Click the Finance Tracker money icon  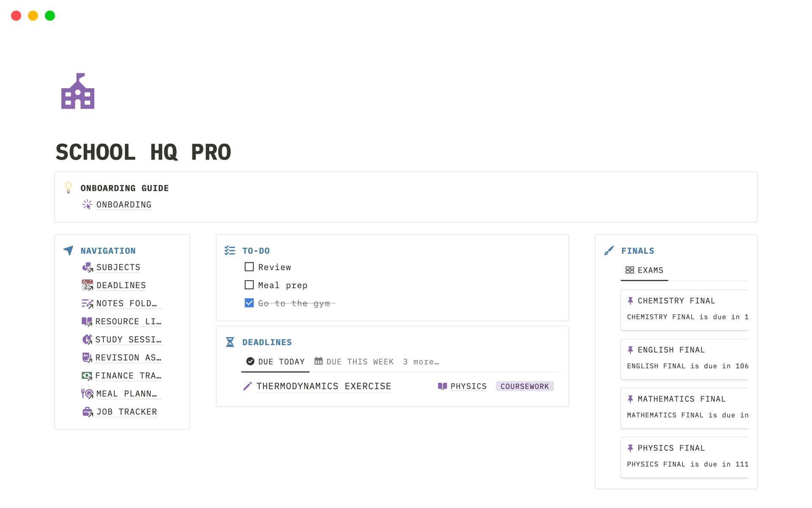coord(87,375)
